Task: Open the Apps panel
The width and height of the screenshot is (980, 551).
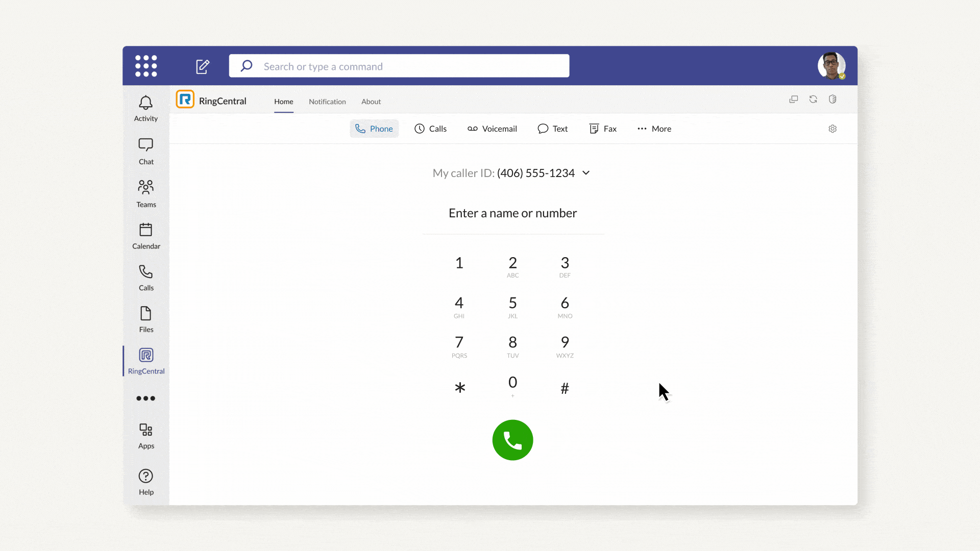Action: pyautogui.click(x=145, y=436)
